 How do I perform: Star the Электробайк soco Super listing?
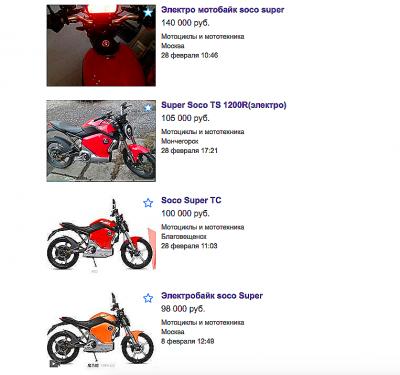pyautogui.click(x=148, y=298)
